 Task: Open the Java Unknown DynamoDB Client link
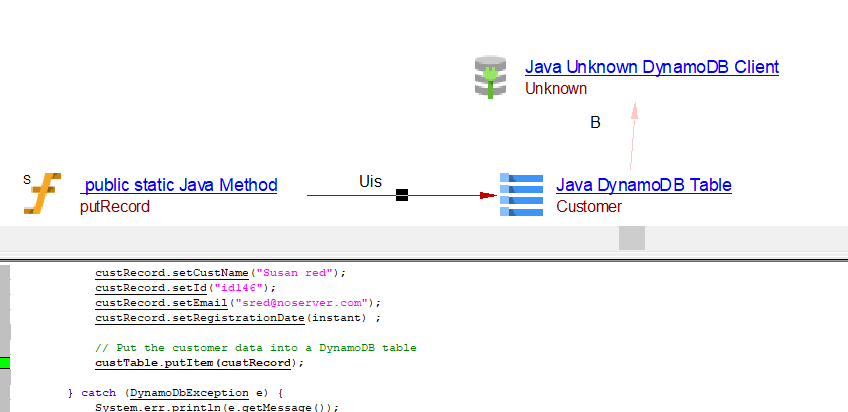(x=651, y=67)
